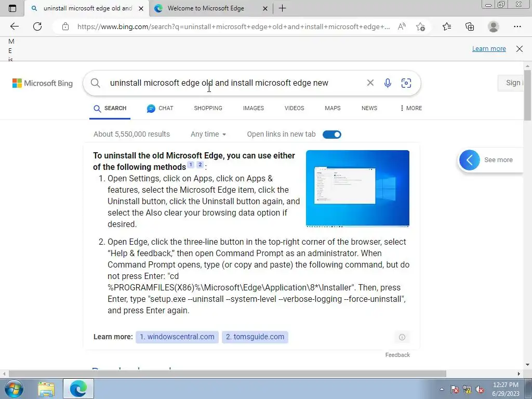532x399 pixels.
Task: Open the Favorites list icon
Action: [447, 26]
